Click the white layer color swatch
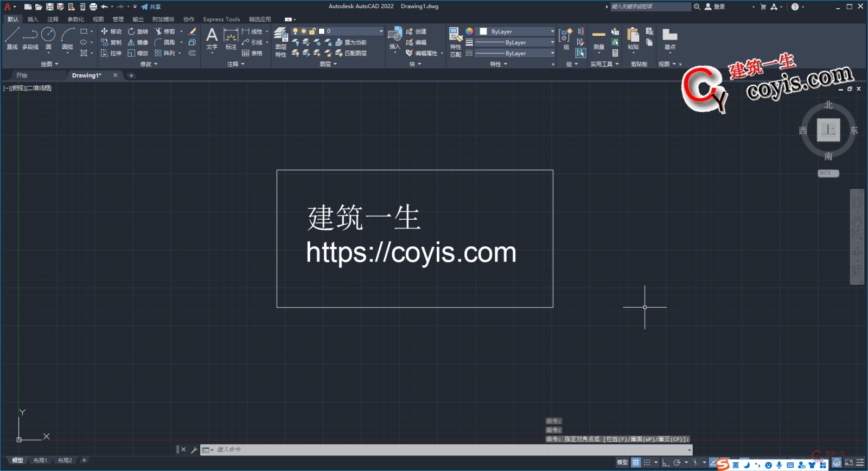The image size is (868, 471). [x=321, y=31]
